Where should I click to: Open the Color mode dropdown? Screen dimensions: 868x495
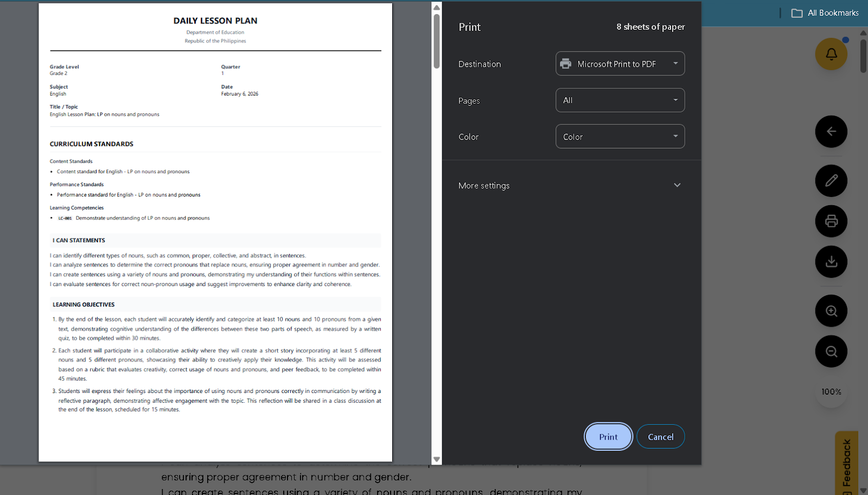click(620, 137)
